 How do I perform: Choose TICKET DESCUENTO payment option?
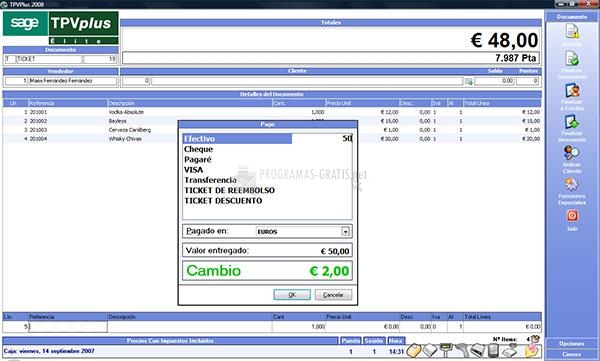[x=223, y=201]
